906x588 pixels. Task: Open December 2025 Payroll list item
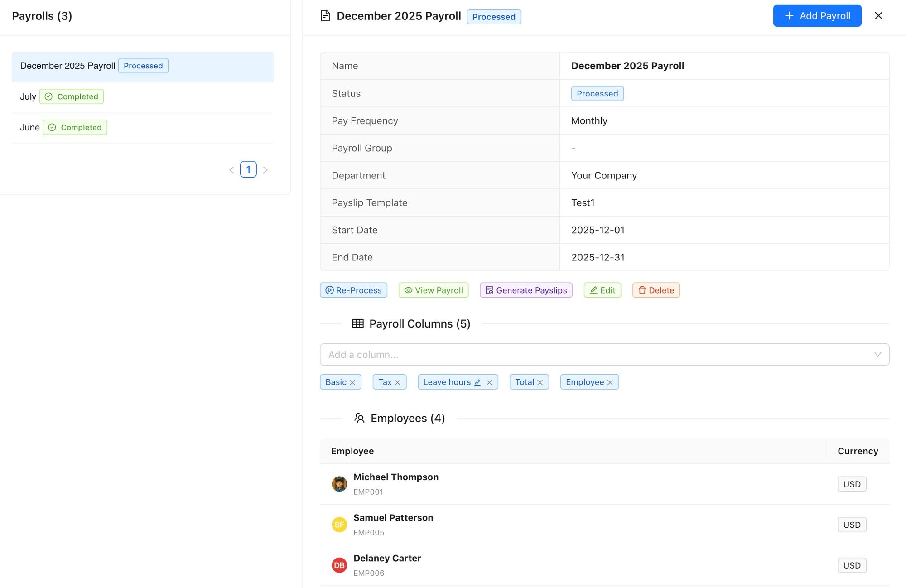tap(68, 66)
